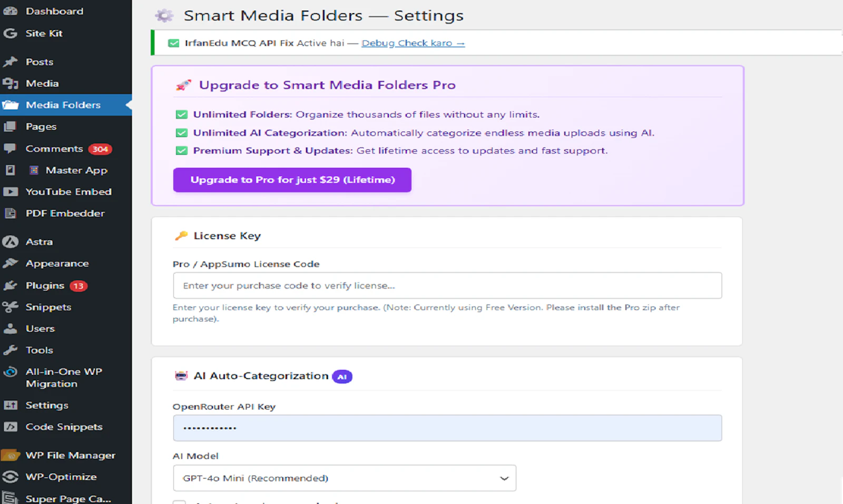Click the Plugins 13 update badge

coord(79,286)
